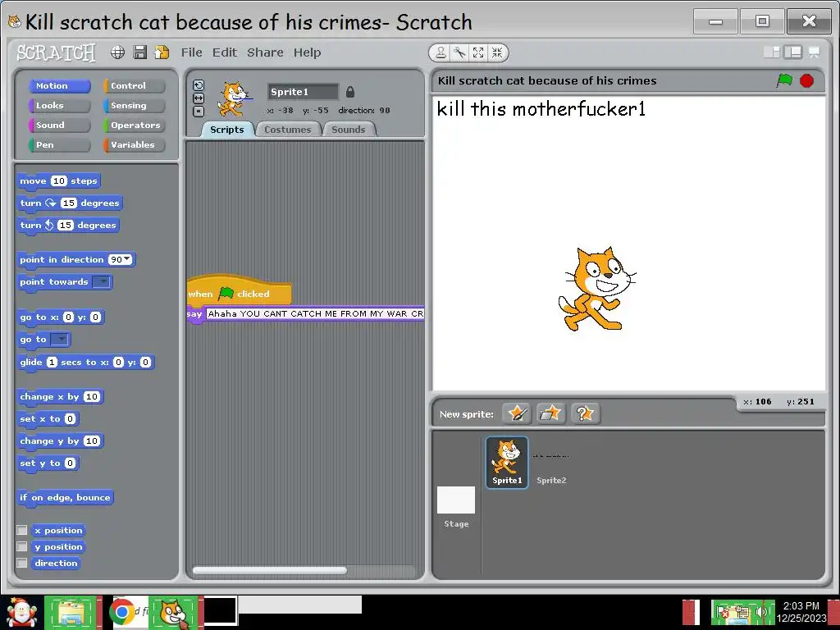Select the duplicate stamp tool
840x630 pixels.
(441, 52)
